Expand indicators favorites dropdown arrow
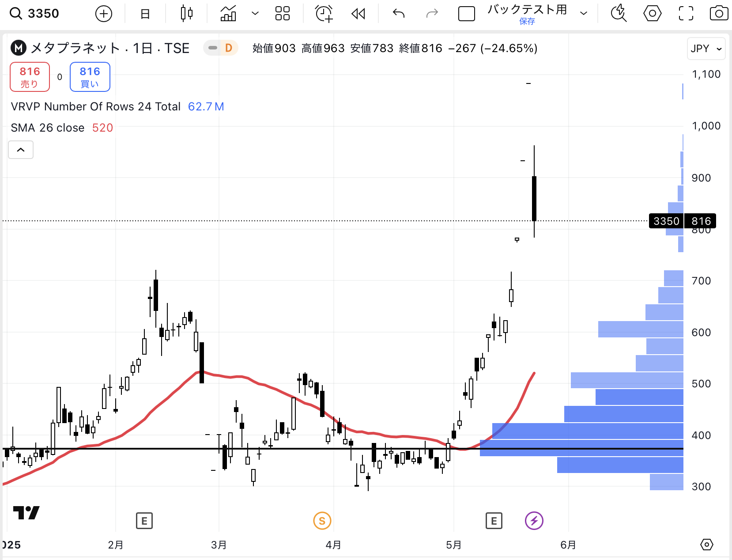The image size is (732, 560). pyautogui.click(x=255, y=14)
